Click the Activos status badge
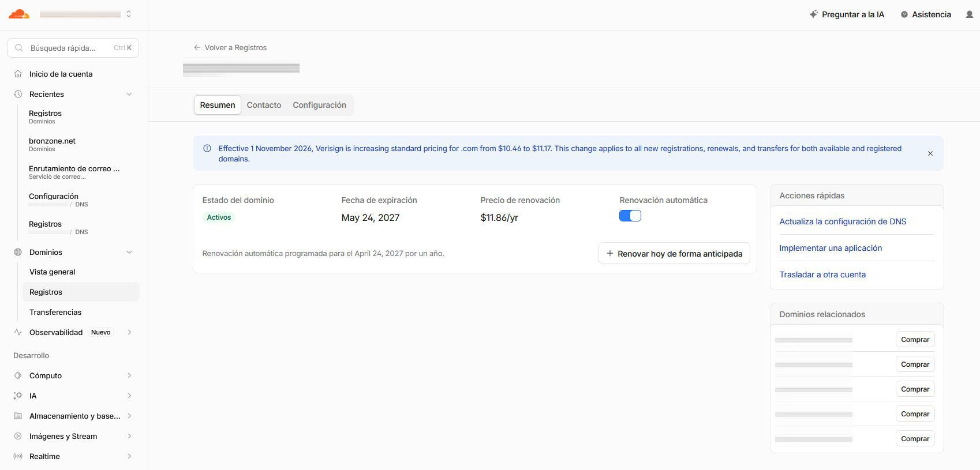The width and height of the screenshot is (980, 470). (219, 217)
